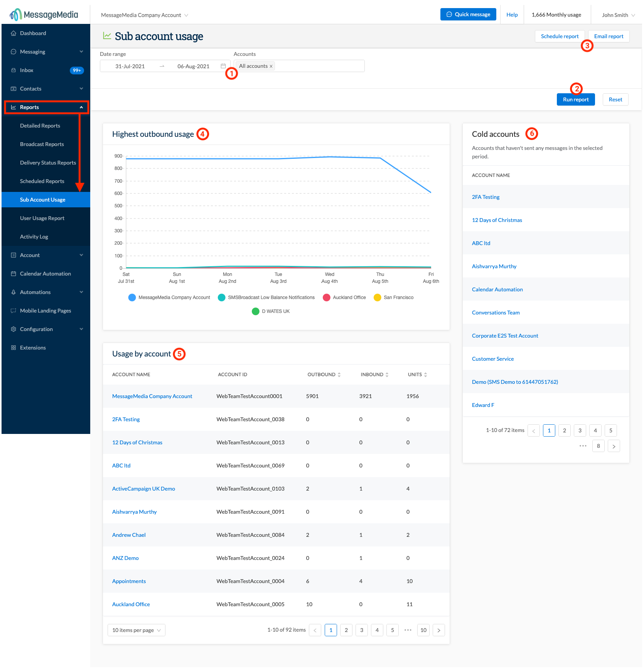Open the date range calendar picker
Image resolution: width=644 pixels, height=669 pixels.
223,66
